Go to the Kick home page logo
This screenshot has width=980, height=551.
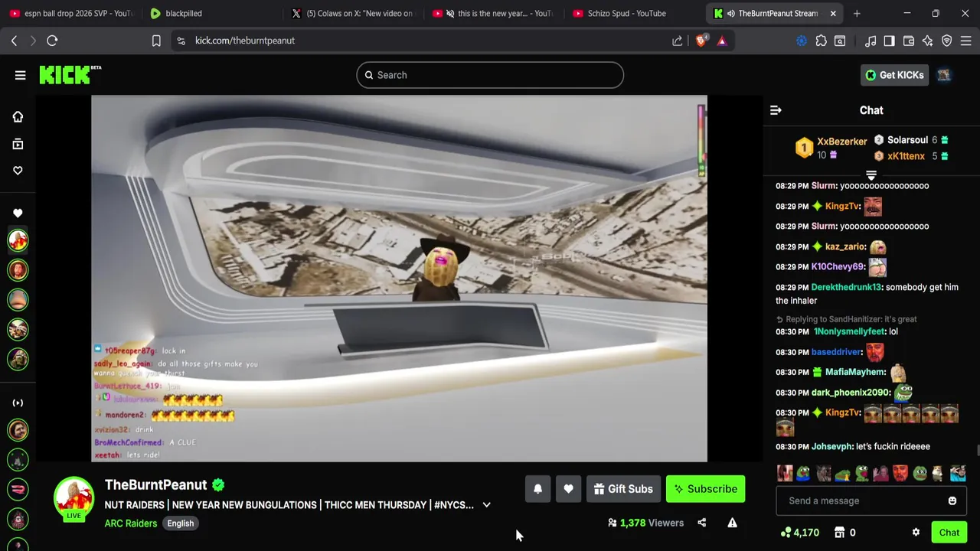(x=70, y=74)
